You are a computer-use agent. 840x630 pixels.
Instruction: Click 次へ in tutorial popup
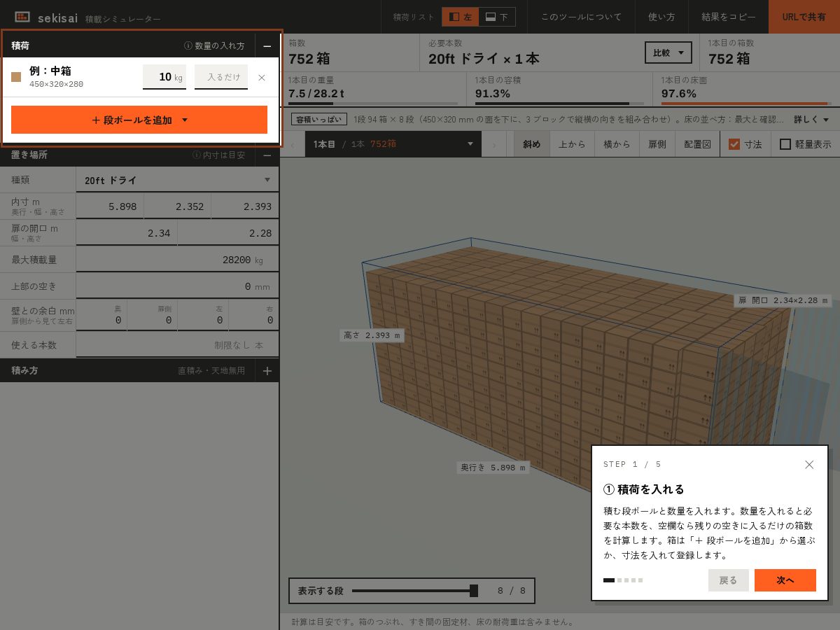785,580
